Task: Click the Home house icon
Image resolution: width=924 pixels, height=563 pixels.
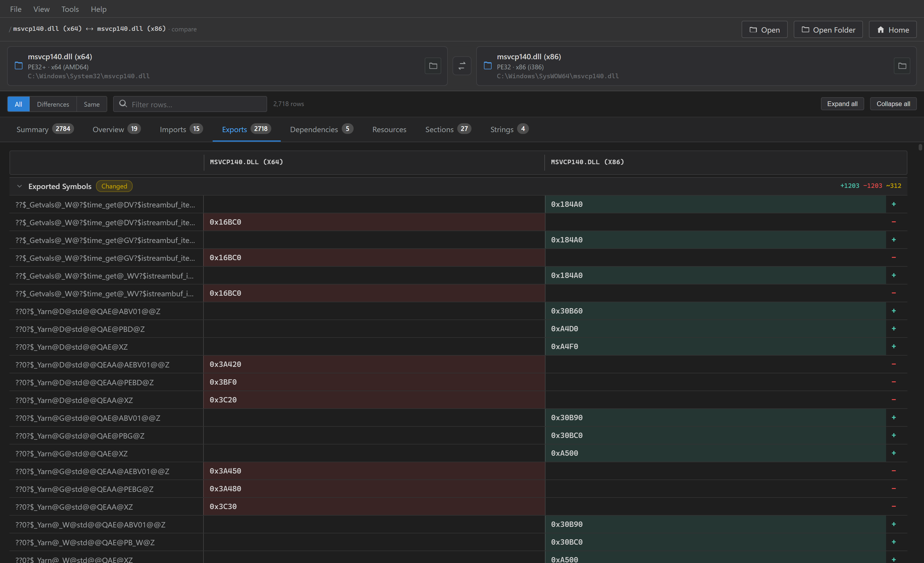Action: pos(880,30)
